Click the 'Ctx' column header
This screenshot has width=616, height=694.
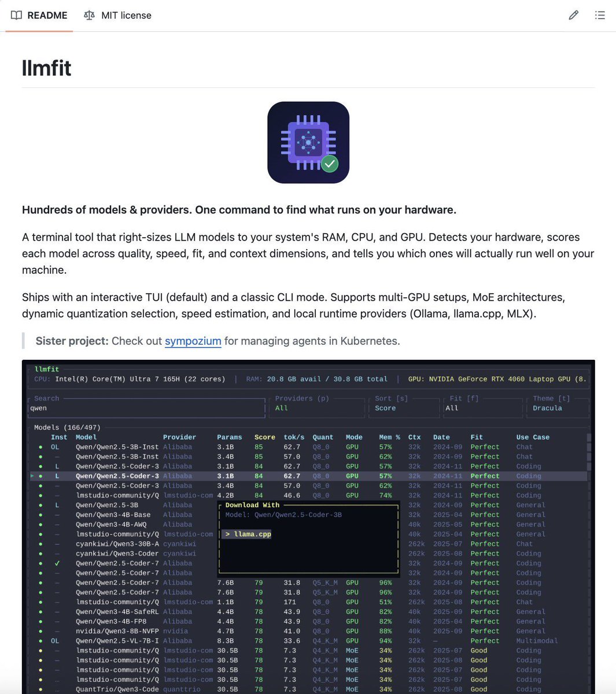pos(415,437)
